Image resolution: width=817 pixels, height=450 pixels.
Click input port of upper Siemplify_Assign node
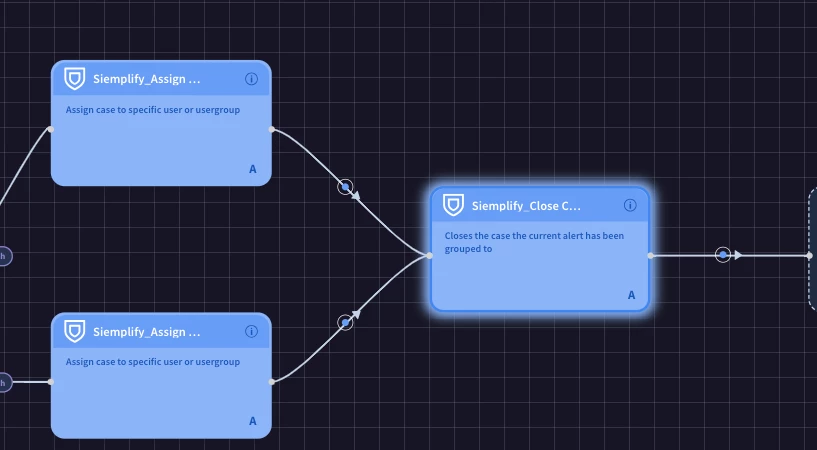point(51,129)
